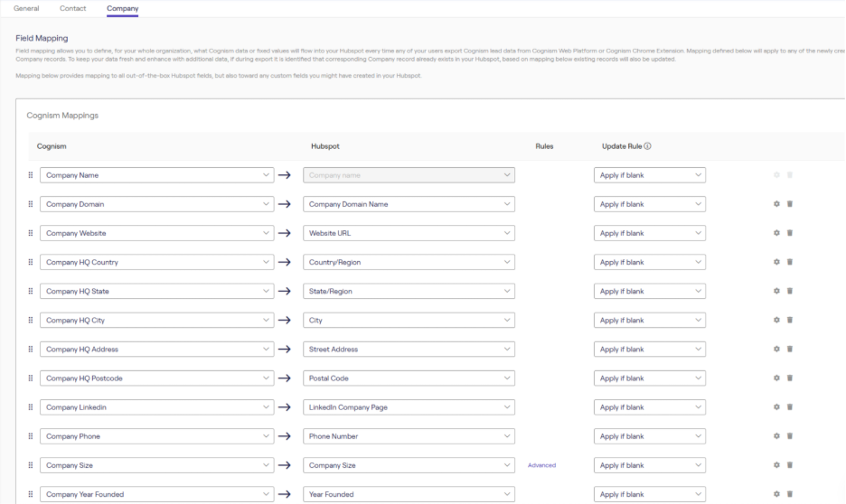Open settings gear for Company HQ Country row
This screenshot has width=846, height=504.
click(776, 262)
